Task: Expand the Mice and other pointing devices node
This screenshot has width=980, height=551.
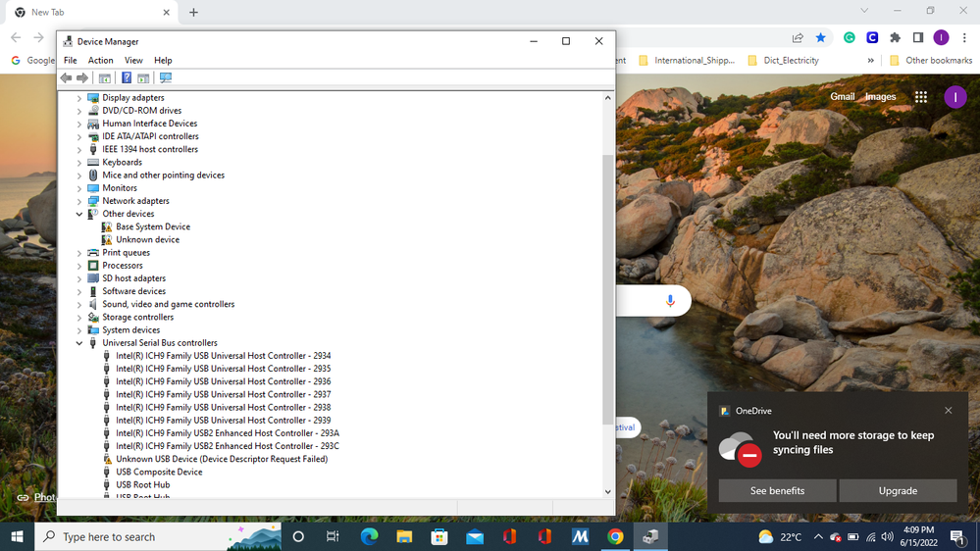Action: click(78, 175)
